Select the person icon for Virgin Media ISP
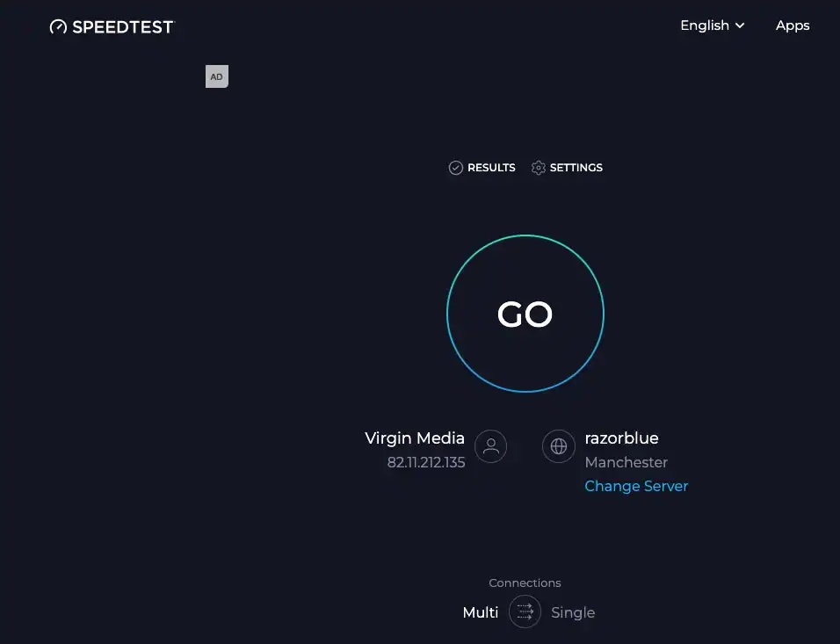The width and height of the screenshot is (840, 644). point(490,446)
